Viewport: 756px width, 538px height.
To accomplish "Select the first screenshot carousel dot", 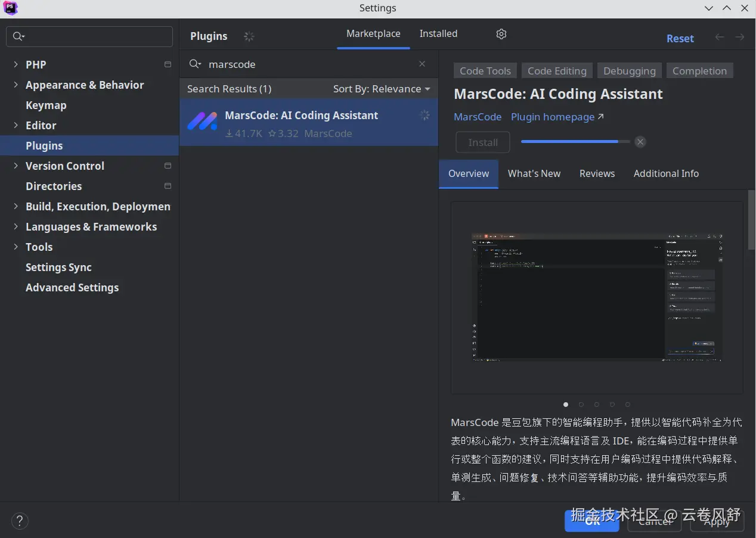I will click(x=566, y=405).
